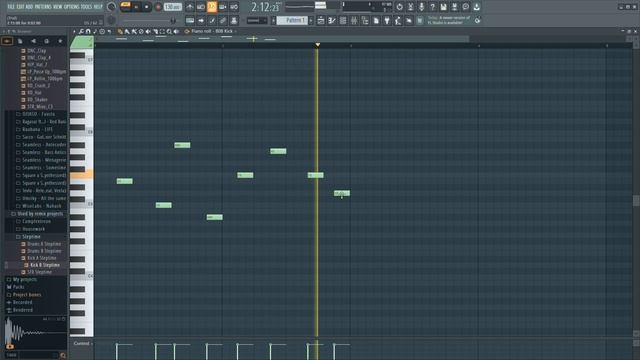Viewport: 640px width, 360px height.
Task: Select the zoom magnifier tool in piano roll
Action: pos(169,31)
